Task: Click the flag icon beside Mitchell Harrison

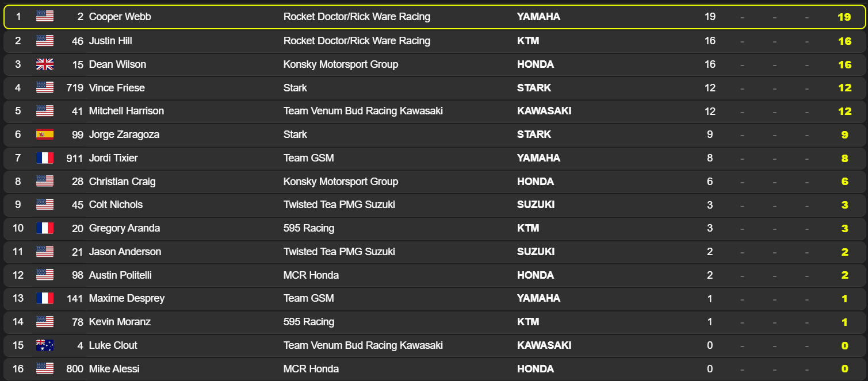Action: [x=45, y=111]
